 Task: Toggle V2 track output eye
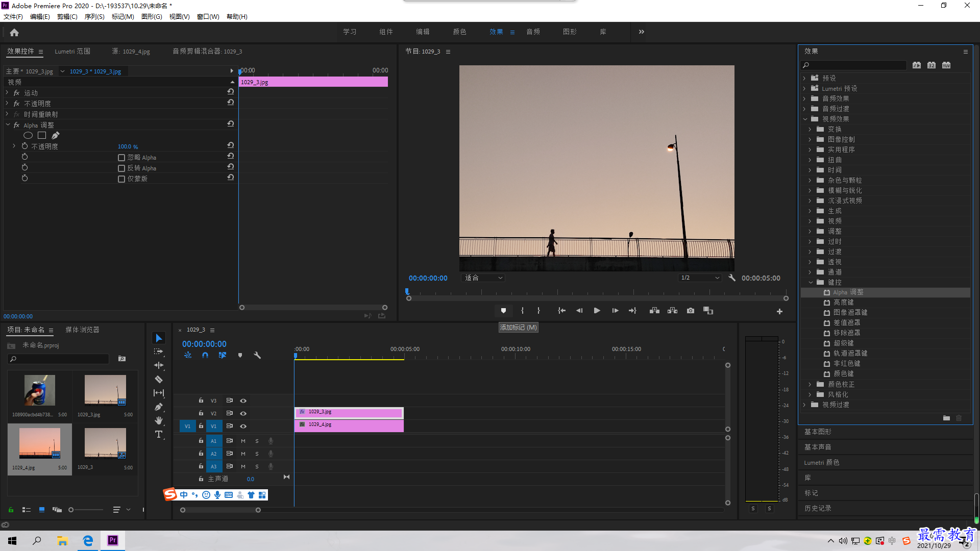coord(243,414)
